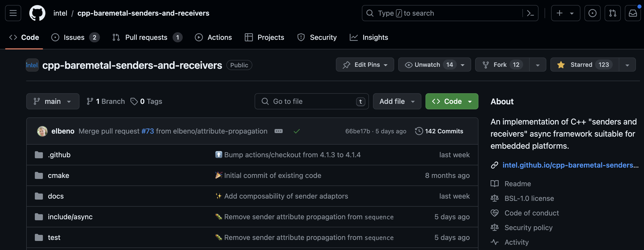Click elbeno's avatar in commit row

tap(42, 131)
